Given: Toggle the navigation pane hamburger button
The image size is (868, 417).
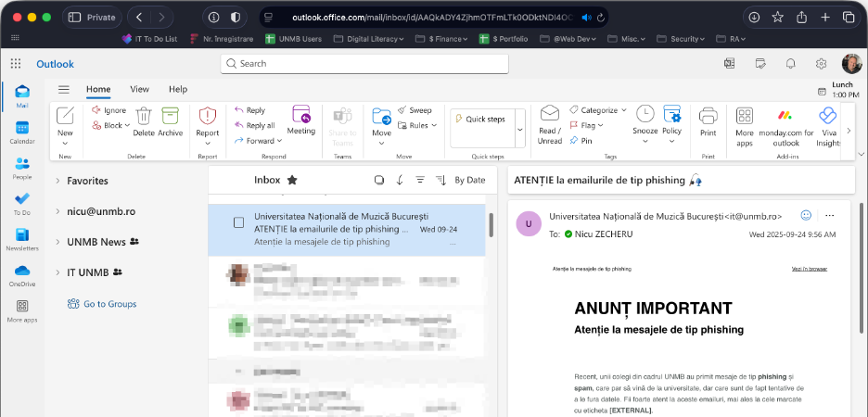Looking at the screenshot, I should [64, 90].
